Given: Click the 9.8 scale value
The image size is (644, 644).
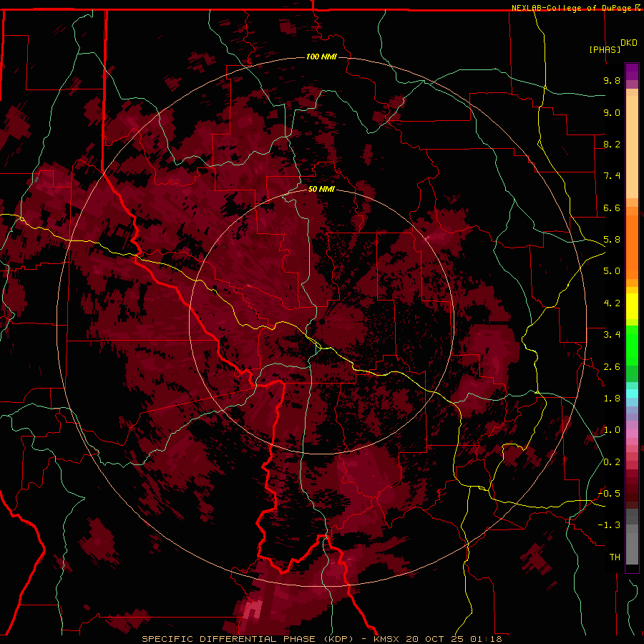Looking at the screenshot, I should point(612,80).
